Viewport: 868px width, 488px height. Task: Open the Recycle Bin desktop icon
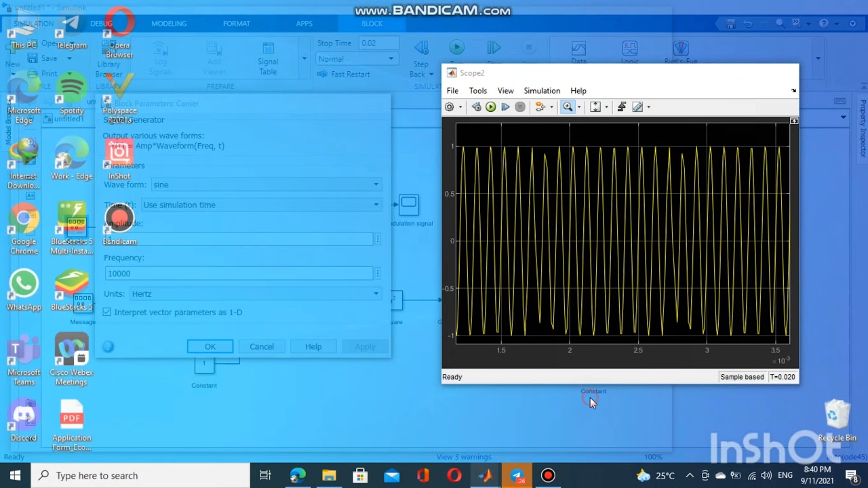coord(837,420)
